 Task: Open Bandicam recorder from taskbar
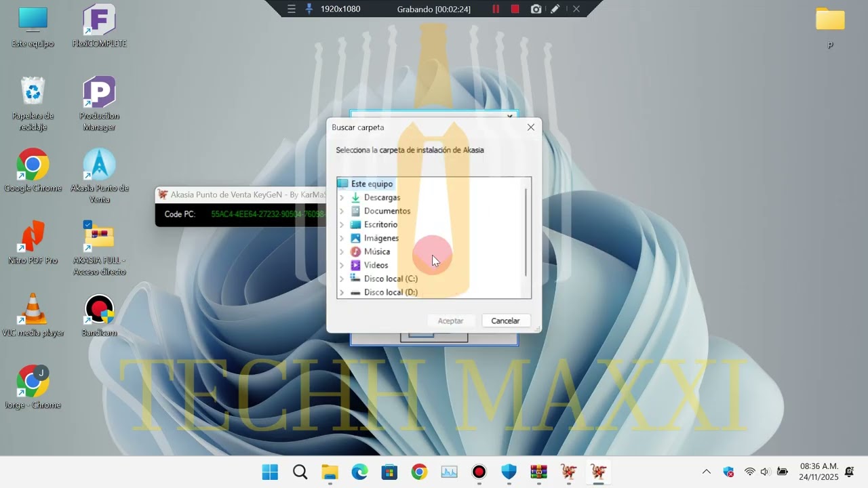[x=479, y=472]
